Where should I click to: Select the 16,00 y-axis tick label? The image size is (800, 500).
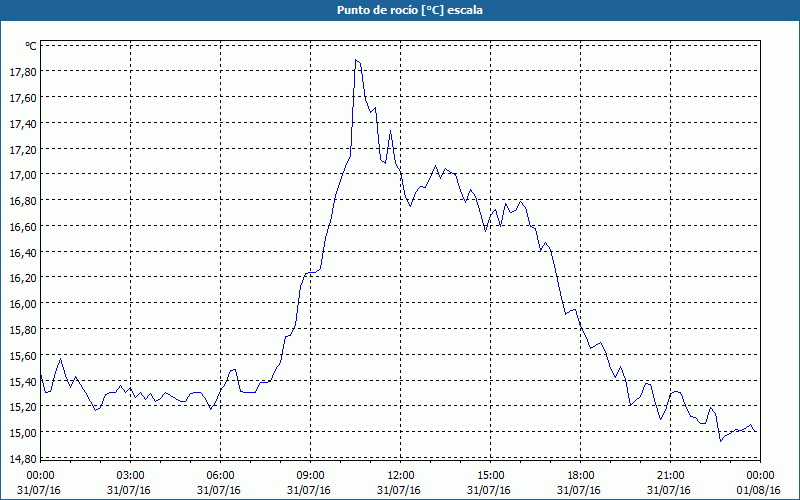(23, 304)
